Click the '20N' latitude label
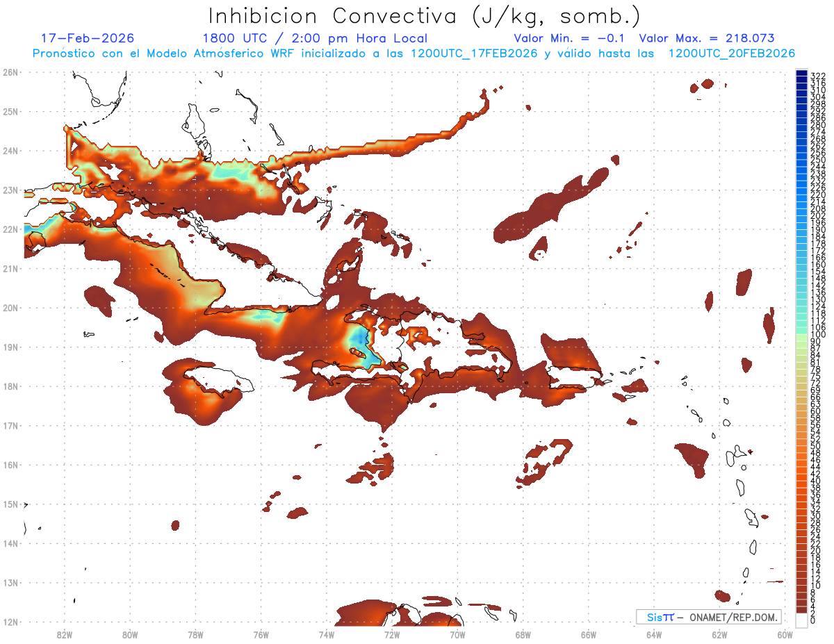 tap(10, 308)
